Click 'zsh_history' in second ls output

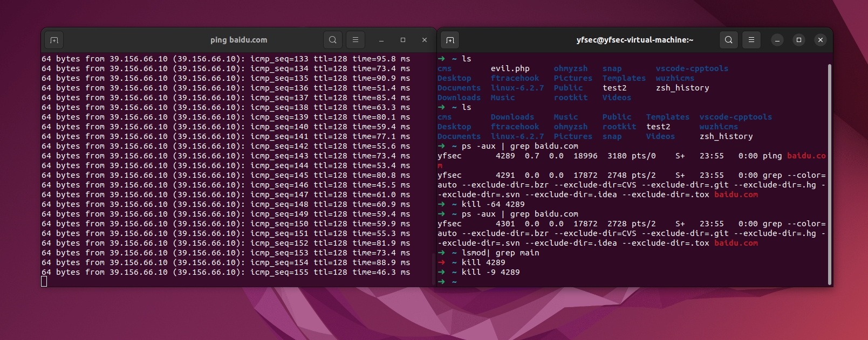pos(726,136)
